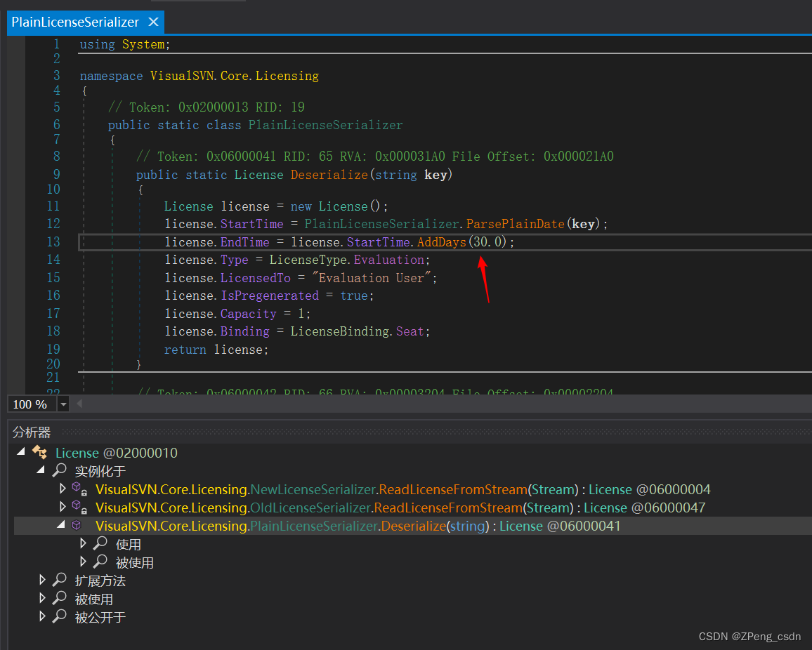Screen dimensions: 812x650
Task: Click method icon of NewLicenseSerializer row
Action: coord(79,489)
